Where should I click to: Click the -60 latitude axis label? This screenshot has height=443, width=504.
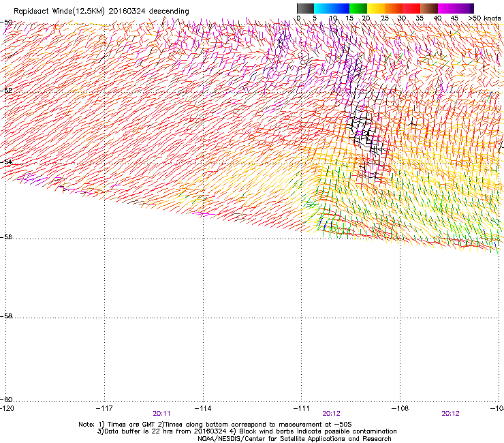point(6,399)
